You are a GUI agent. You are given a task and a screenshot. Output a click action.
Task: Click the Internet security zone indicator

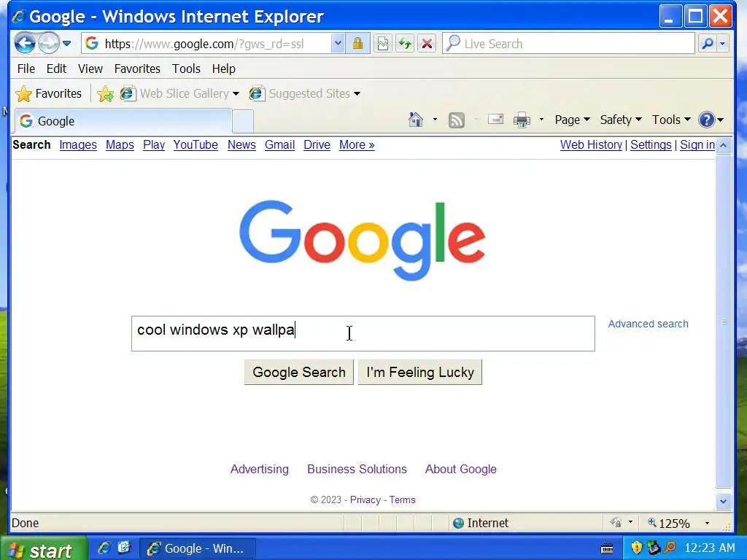[x=481, y=523]
